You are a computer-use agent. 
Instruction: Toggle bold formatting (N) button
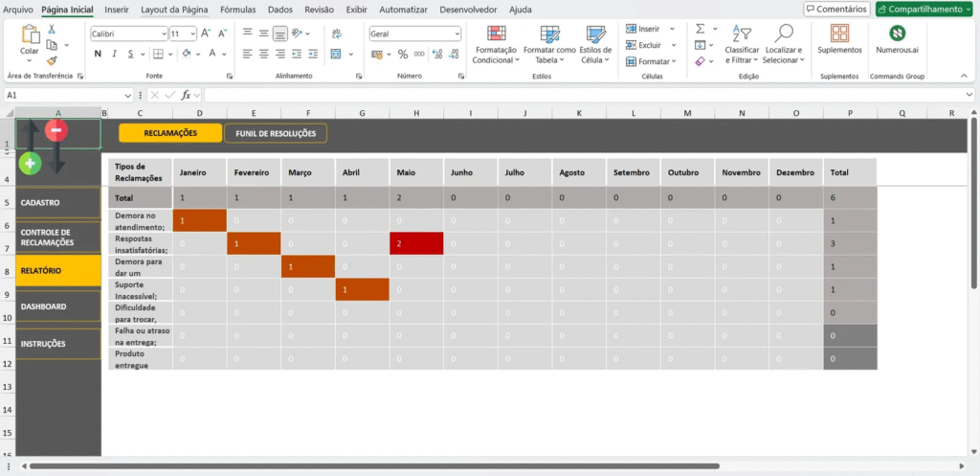[x=98, y=54]
